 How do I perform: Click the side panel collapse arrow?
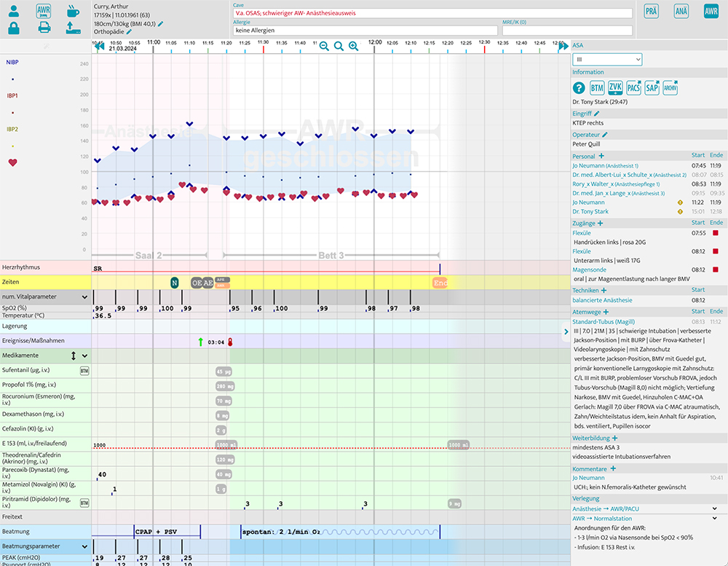coord(566,331)
